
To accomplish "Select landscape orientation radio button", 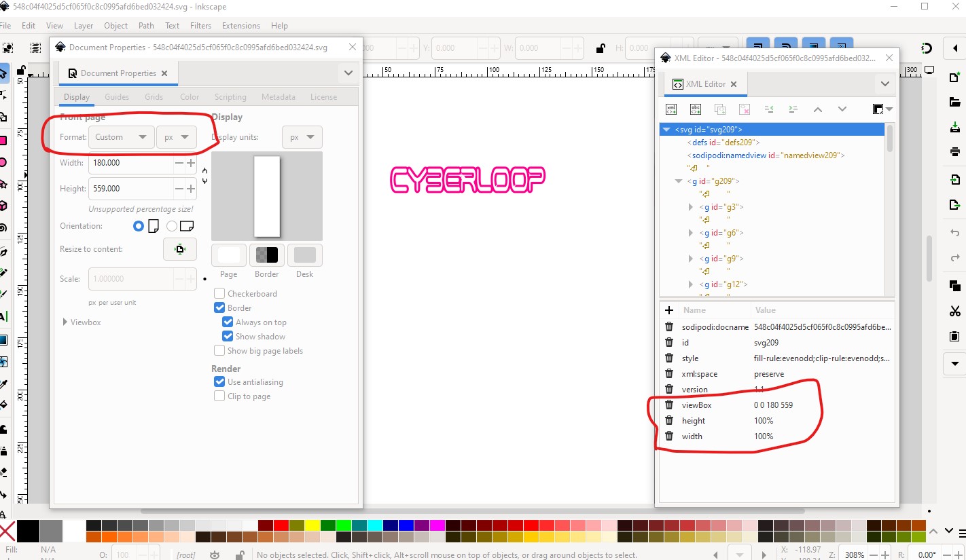I will point(172,226).
